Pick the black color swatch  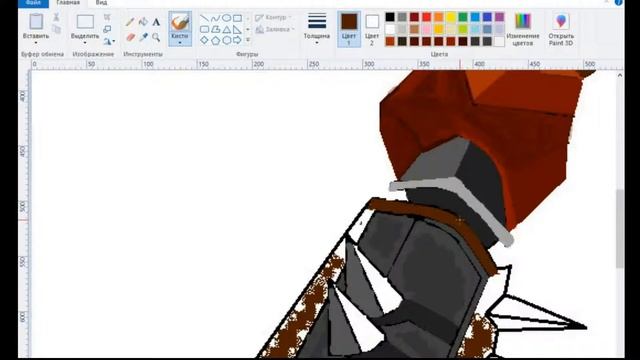coord(390,17)
